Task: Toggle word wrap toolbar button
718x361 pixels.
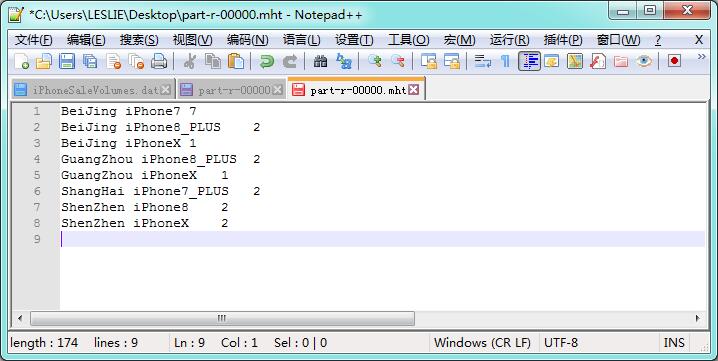Action: coord(483,61)
